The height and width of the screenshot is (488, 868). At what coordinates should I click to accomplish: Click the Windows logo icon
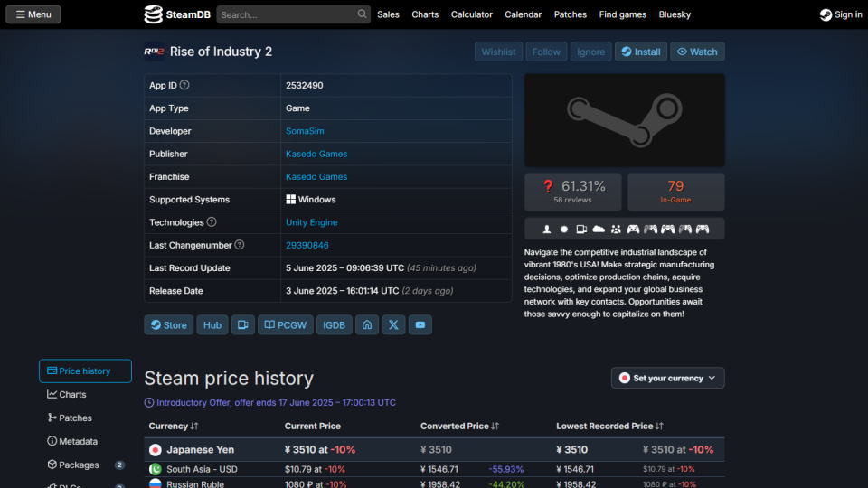[290, 199]
